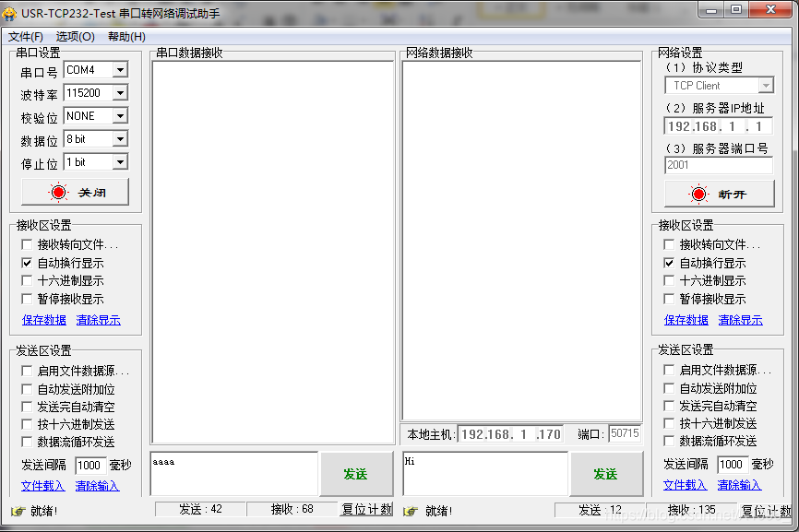Click 发送 button next to aaaa box
Viewport: 799px width, 532px height.
point(356,474)
